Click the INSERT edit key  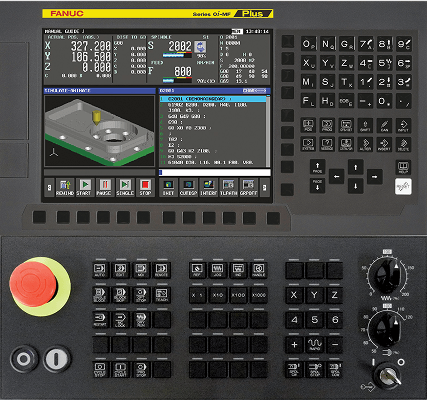[x=384, y=144]
